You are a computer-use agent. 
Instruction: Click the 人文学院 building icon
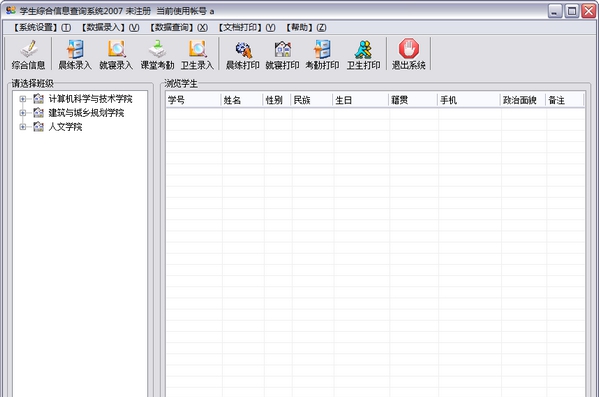coord(38,126)
